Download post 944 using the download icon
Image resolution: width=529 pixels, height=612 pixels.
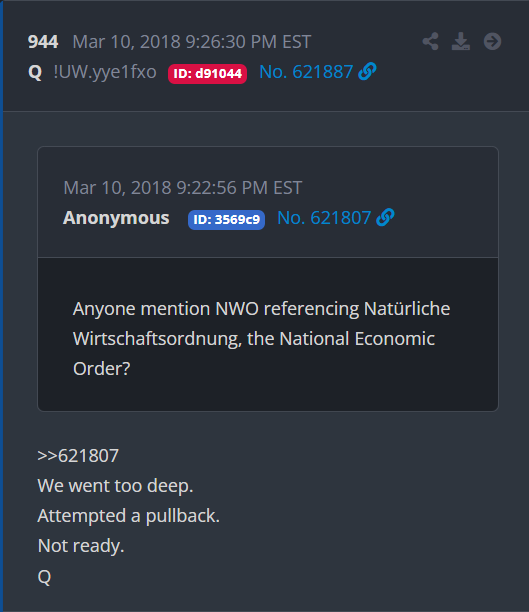pyautogui.click(x=461, y=41)
